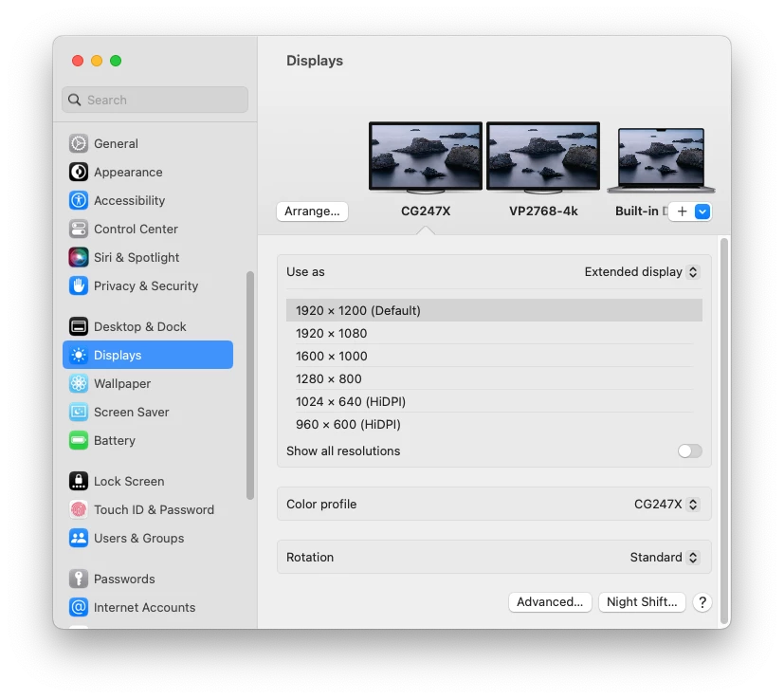The width and height of the screenshot is (784, 699).
Task: Select 960 × 600 (HiDPI) resolution
Action: coord(494,425)
